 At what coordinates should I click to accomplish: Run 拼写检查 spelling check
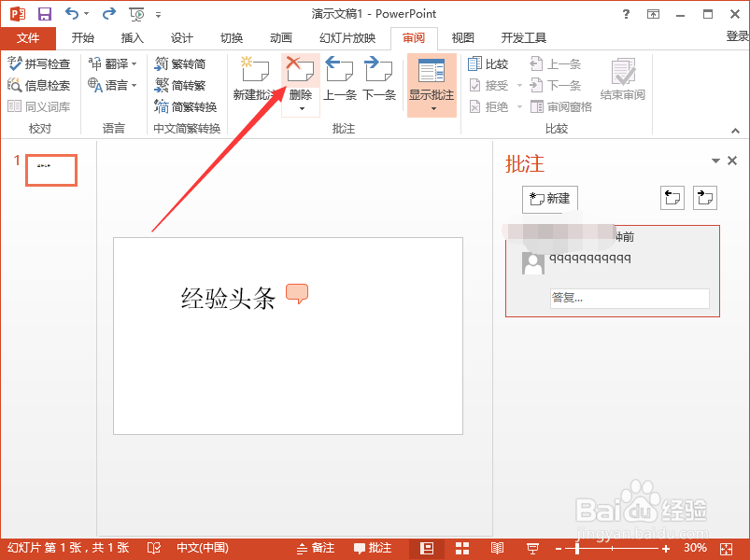(39, 63)
